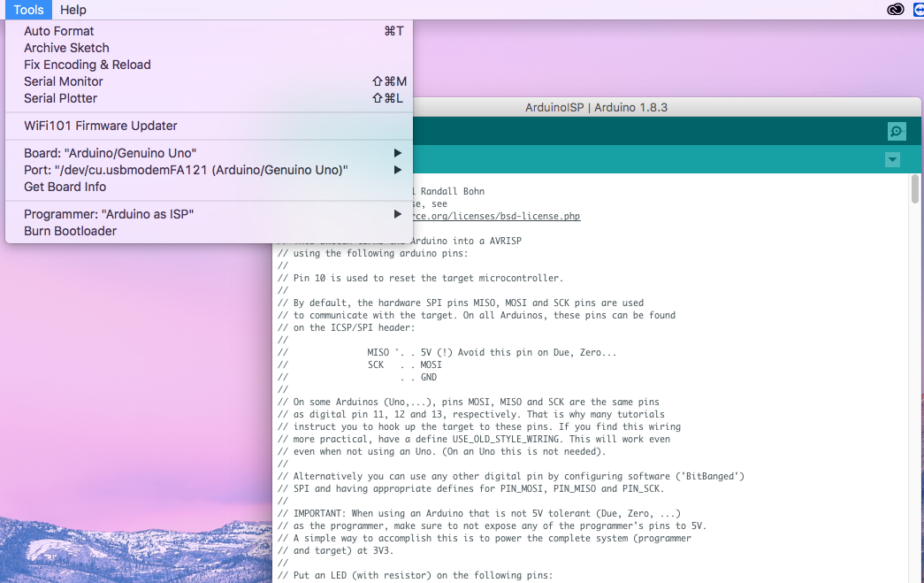Screen dimensions: 924x583
Task: Expand the Port submenu arrow
Action: tap(397, 170)
